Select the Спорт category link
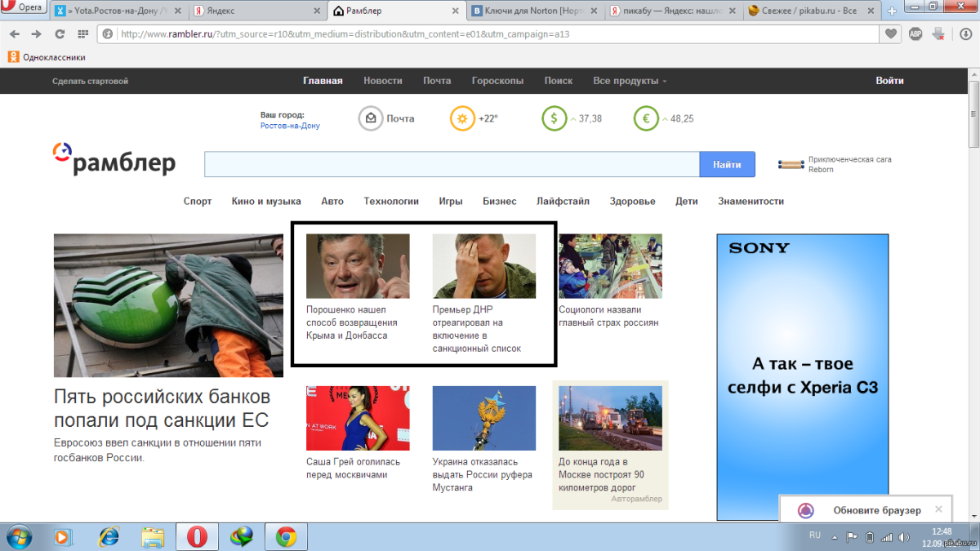This screenshot has height=551, width=980. (198, 201)
